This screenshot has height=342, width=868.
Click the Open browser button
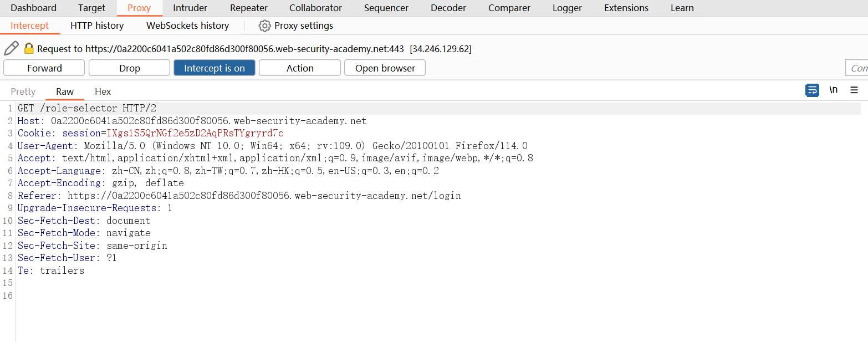pyautogui.click(x=385, y=68)
